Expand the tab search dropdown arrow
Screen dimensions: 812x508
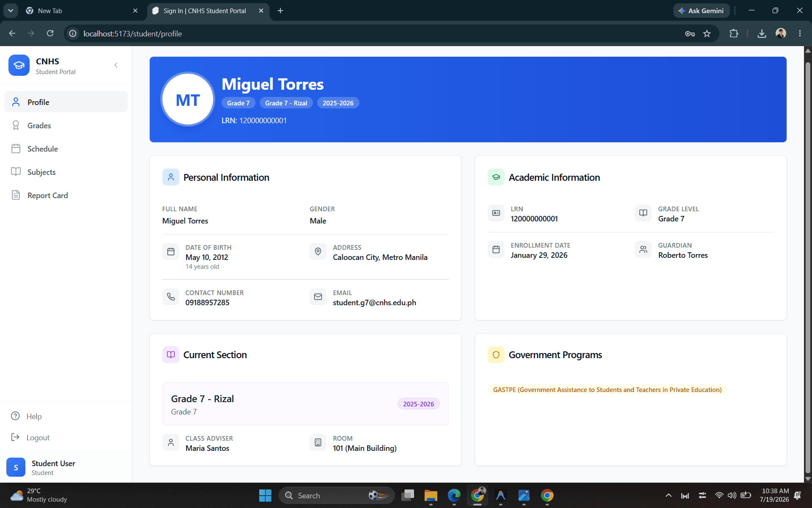click(x=11, y=11)
